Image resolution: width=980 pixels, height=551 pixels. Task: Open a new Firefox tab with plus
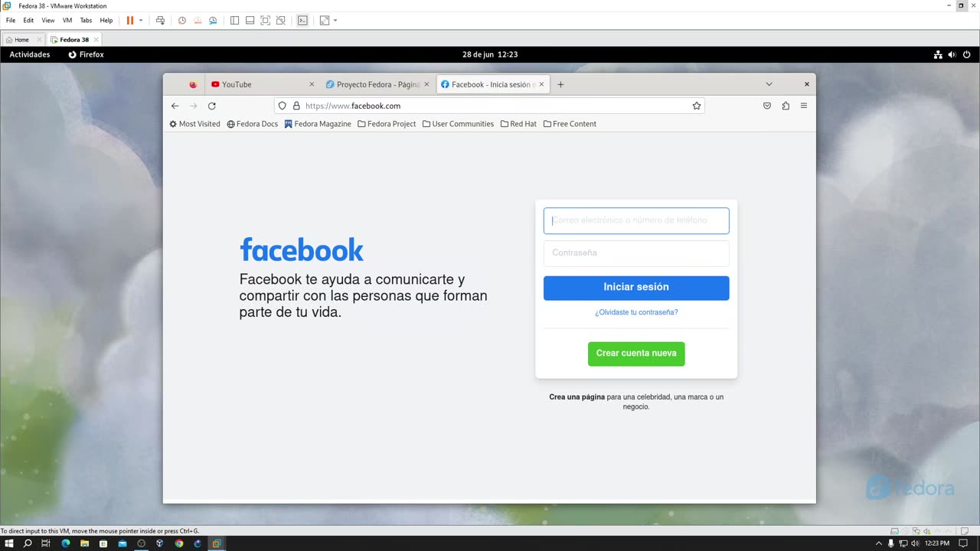click(x=560, y=85)
